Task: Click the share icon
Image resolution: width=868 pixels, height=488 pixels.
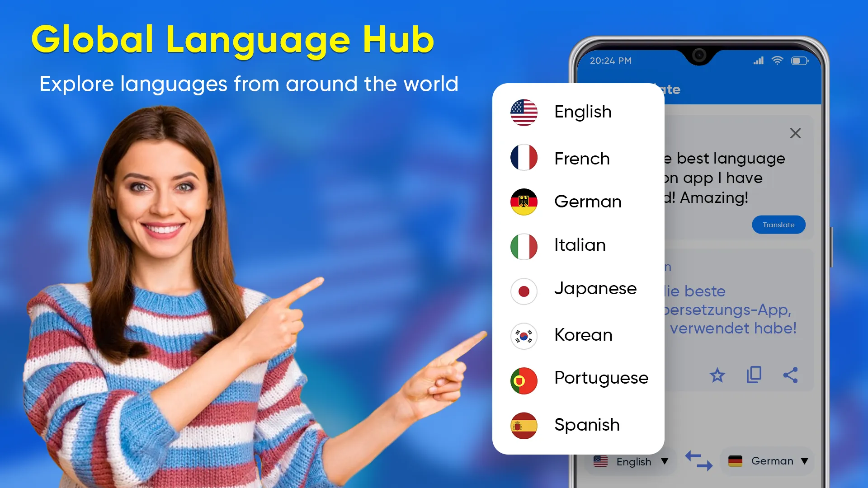Action: tap(791, 375)
